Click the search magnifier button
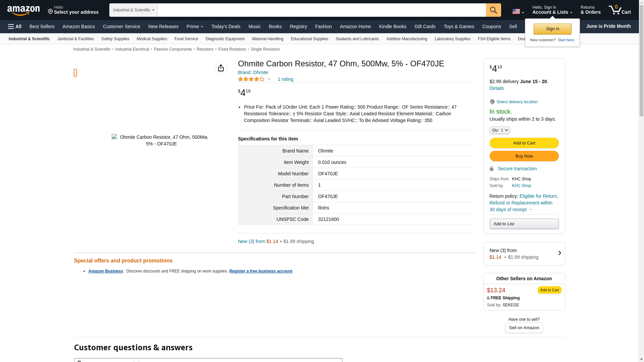644x362 pixels. coord(493,10)
